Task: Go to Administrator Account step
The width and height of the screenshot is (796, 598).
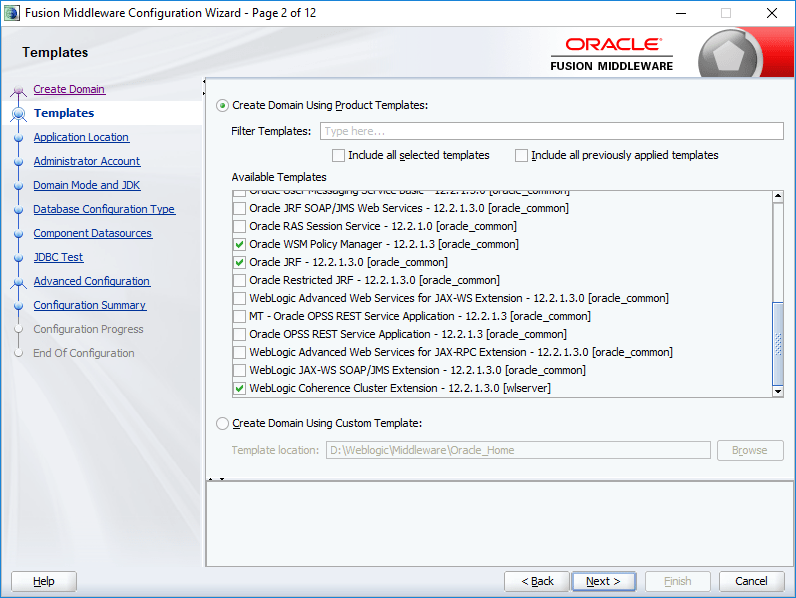Action: [x=87, y=161]
